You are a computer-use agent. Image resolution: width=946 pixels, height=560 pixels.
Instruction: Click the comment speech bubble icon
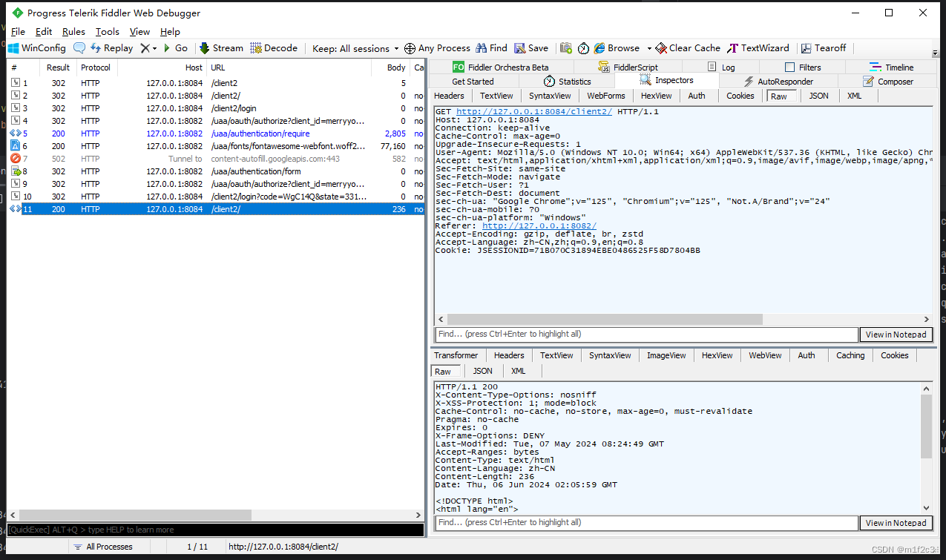click(79, 48)
